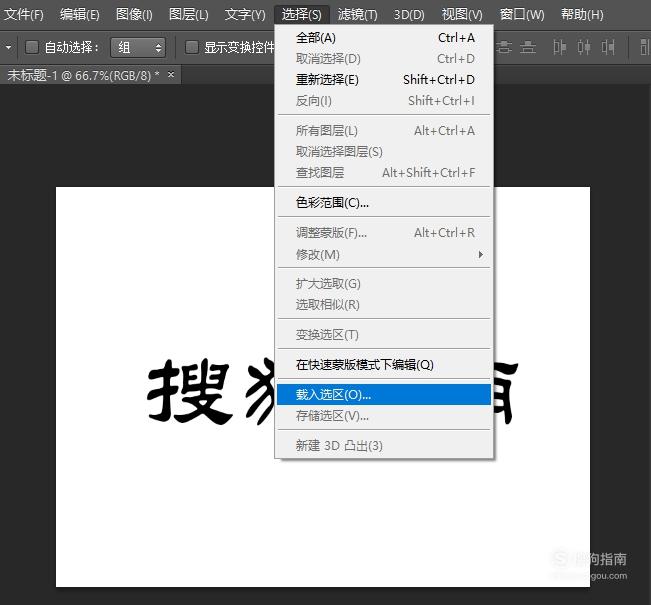Click the 取消选择(D) menu entry
The image size is (651, 605).
pos(384,59)
